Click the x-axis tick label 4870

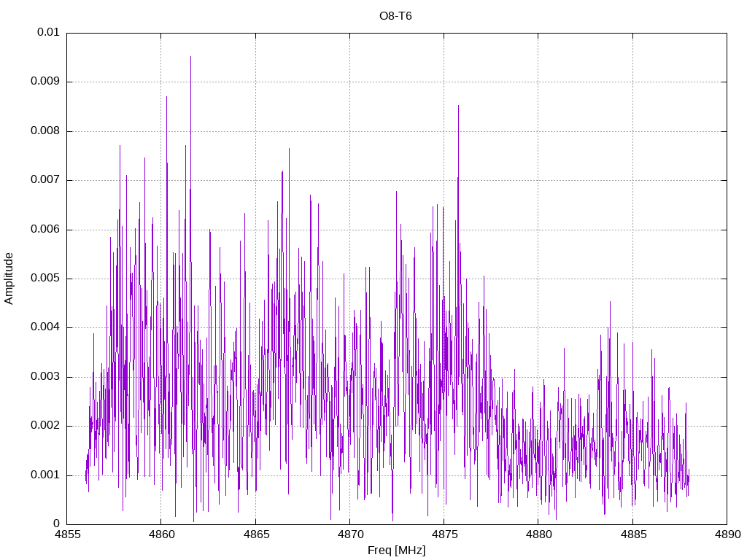(x=350, y=534)
